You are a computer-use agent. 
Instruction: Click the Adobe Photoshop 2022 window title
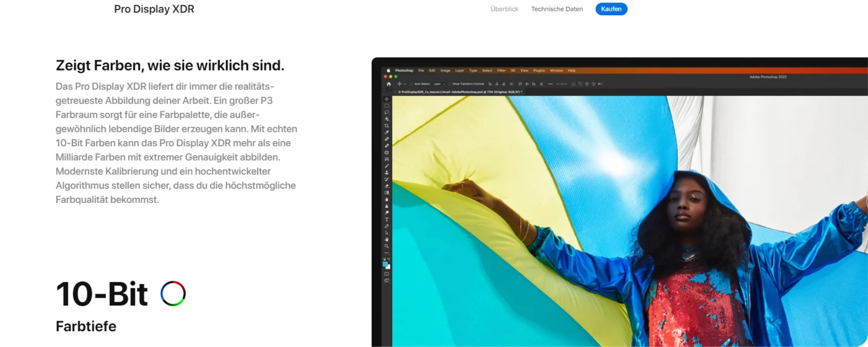(768, 77)
